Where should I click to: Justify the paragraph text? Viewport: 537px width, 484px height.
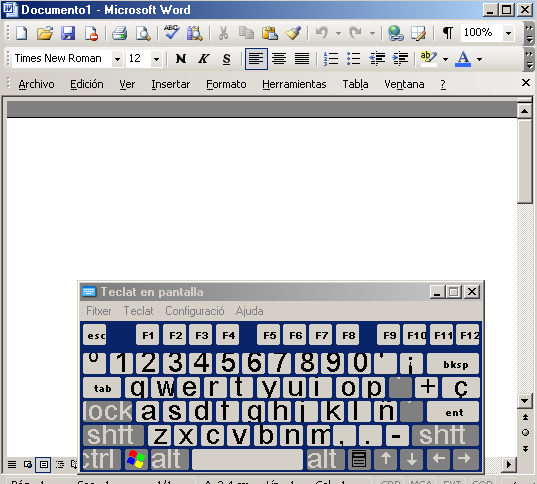pyautogui.click(x=302, y=59)
